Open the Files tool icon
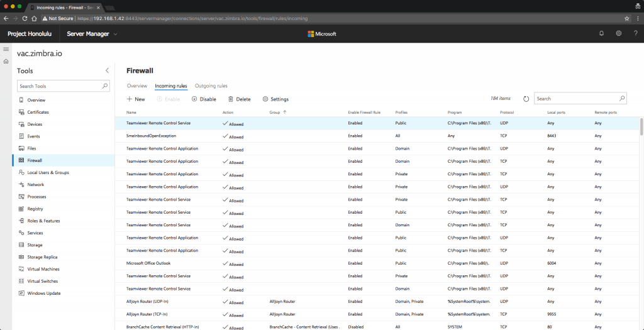This screenshot has width=644, height=330. pyautogui.click(x=21, y=148)
